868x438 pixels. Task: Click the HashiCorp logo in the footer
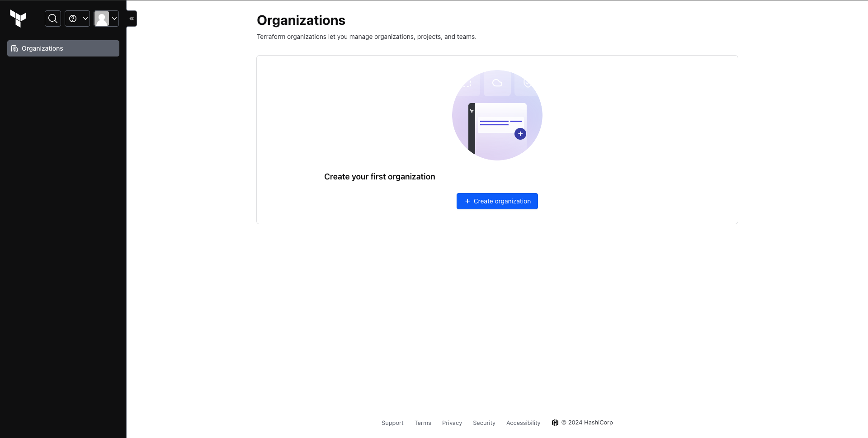tap(555, 423)
